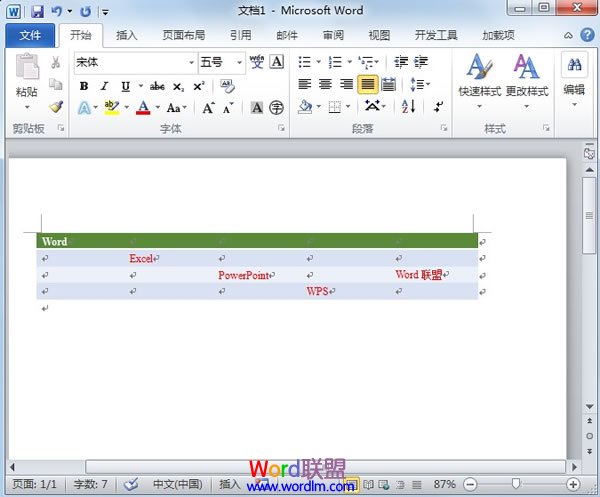Image resolution: width=600 pixels, height=497 pixels.
Task: Switch to the 插入 (Insert) tab
Action: pos(127,36)
